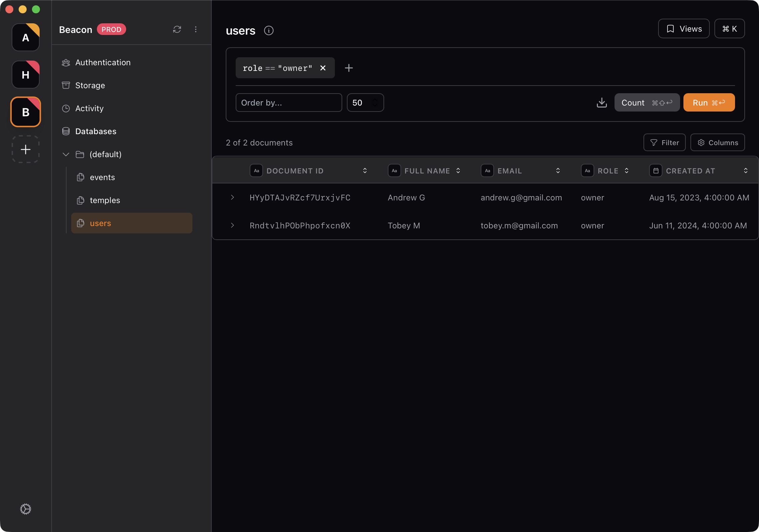Select document ID RndtvlhPObPhpofxcn0X

coord(300,226)
